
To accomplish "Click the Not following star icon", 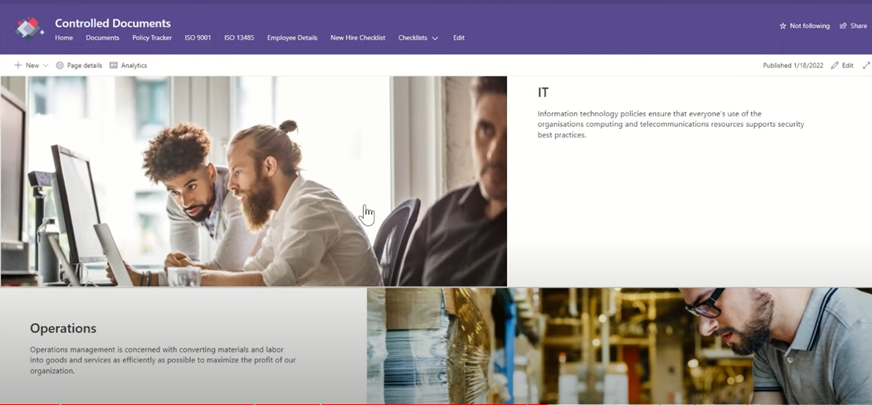I will coord(783,26).
